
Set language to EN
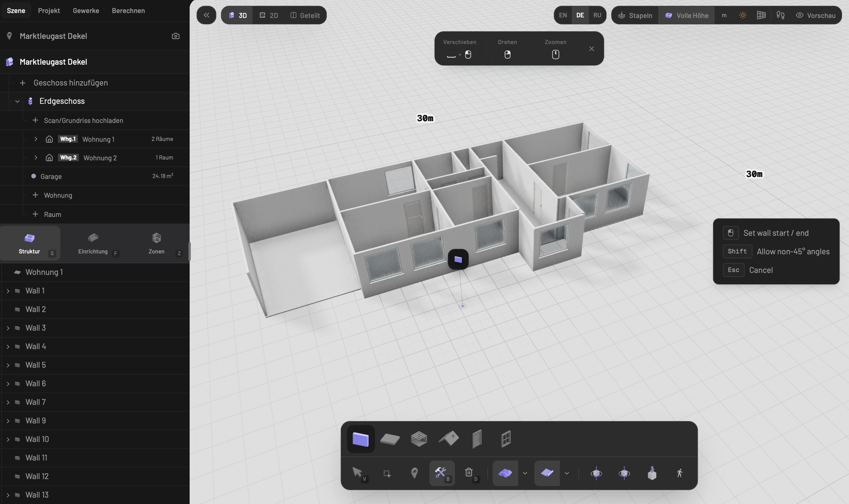coord(563,15)
